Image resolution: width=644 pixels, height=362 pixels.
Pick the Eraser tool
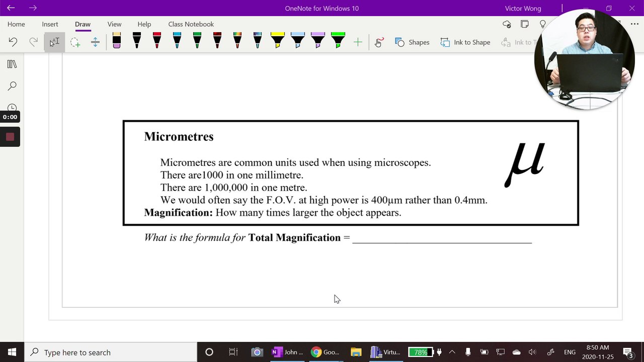pos(117,41)
